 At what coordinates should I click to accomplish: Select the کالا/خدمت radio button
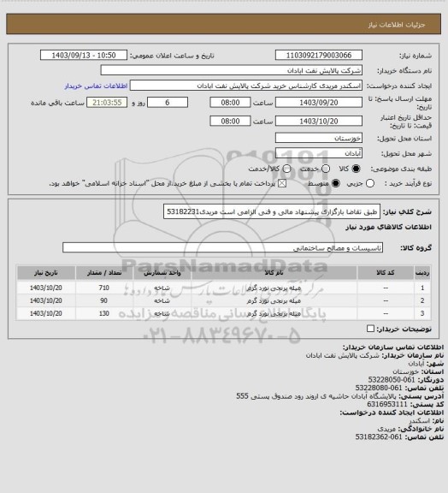click(286, 169)
